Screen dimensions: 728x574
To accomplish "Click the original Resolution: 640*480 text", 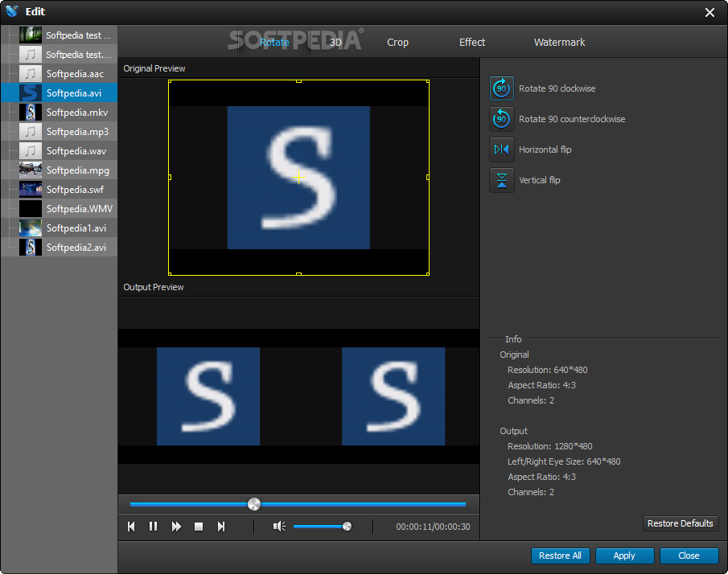I will tap(547, 371).
